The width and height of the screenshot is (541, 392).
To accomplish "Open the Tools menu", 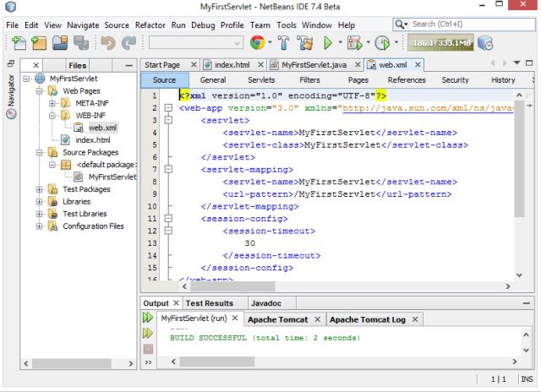I will point(287,25).
